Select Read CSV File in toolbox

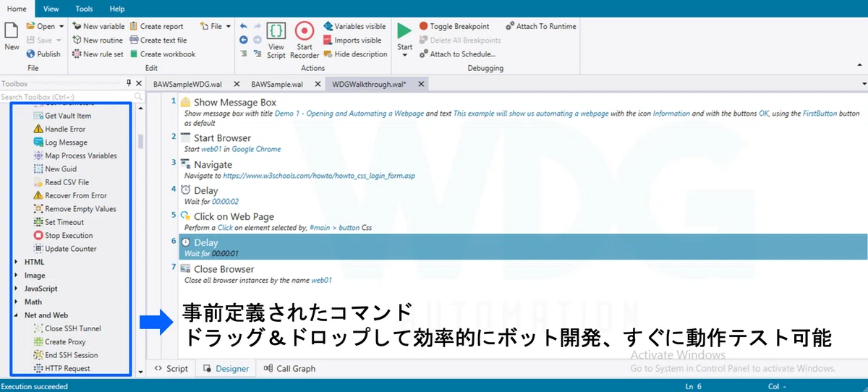[x=61, y=182]
